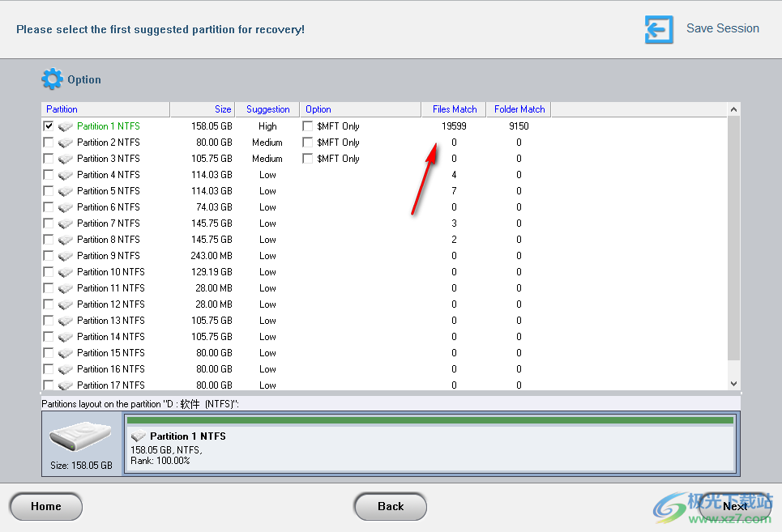Click the Save Session arrow icon
This screenshot has width=782, height=532.
(659, 29)
